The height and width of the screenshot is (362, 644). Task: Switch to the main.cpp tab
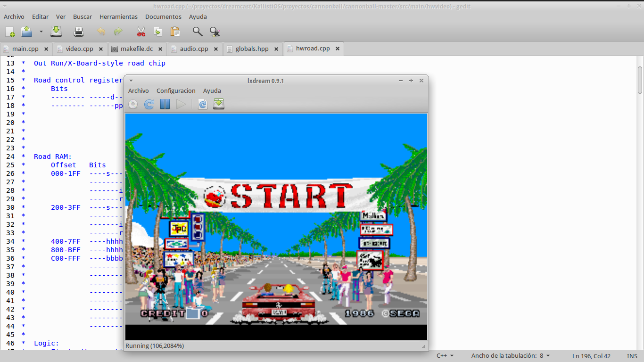pyautogui.click(x=25, y=49)
